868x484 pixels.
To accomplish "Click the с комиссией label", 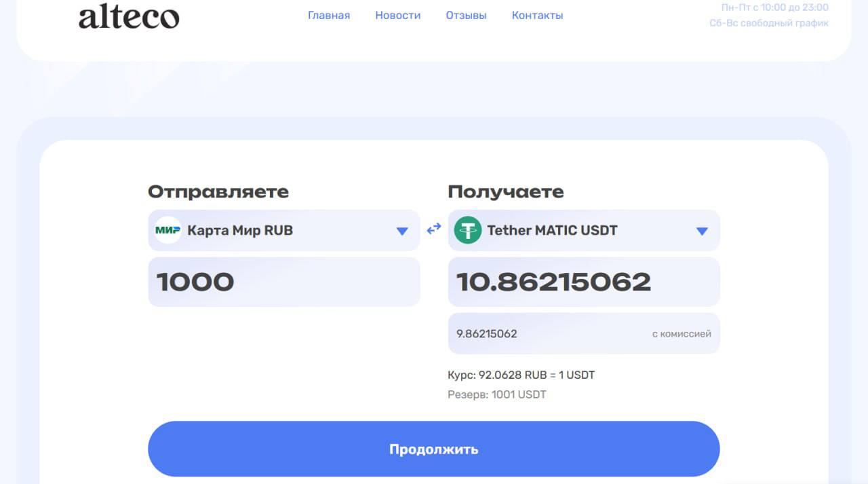I will point(681,333).
